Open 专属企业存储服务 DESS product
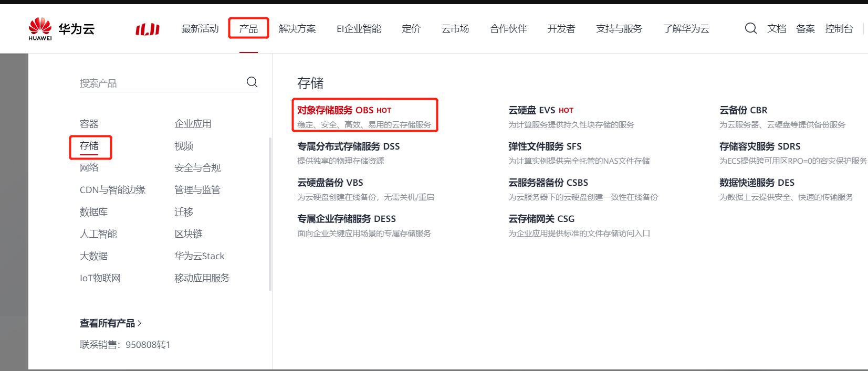Image resolution: width=868 pixels, height=371 pixels. [347, 219]
